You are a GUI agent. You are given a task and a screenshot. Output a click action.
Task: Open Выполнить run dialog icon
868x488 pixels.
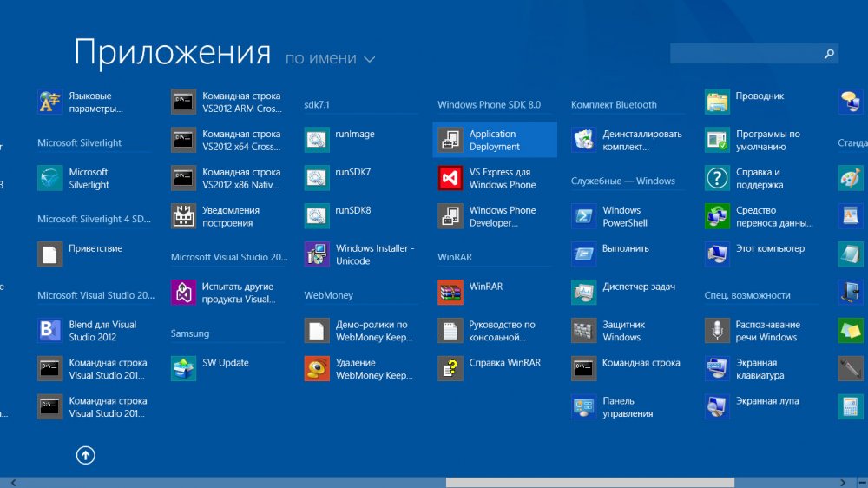583,254
